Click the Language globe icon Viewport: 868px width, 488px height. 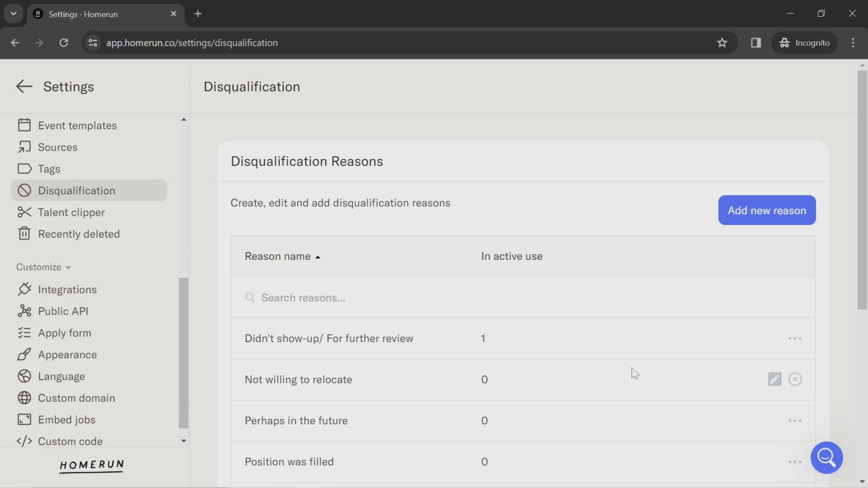pyautogui.click(x=24, y=376)
